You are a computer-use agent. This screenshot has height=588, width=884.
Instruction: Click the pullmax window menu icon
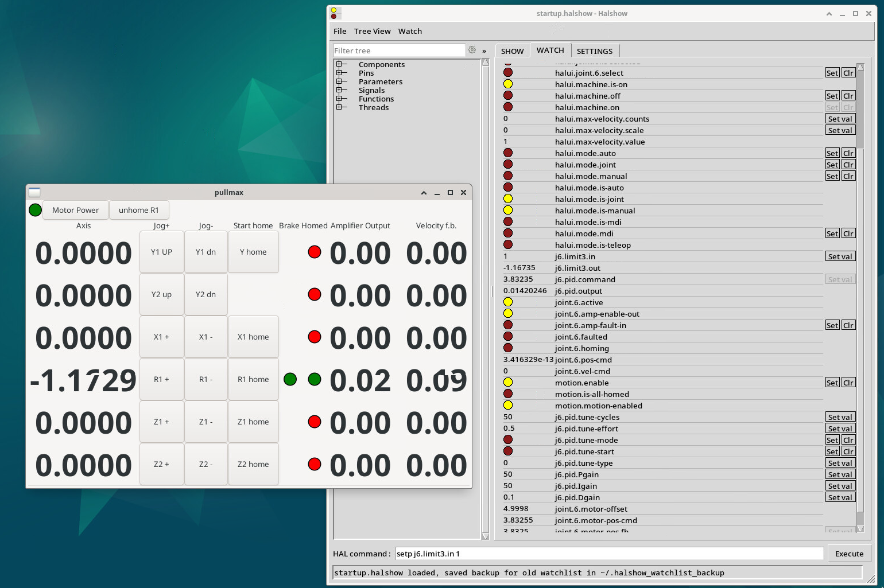click(x=34, y=192)
